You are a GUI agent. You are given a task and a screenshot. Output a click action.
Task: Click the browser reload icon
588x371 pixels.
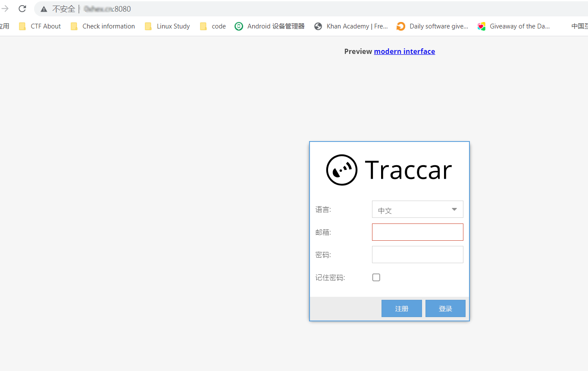22,9
